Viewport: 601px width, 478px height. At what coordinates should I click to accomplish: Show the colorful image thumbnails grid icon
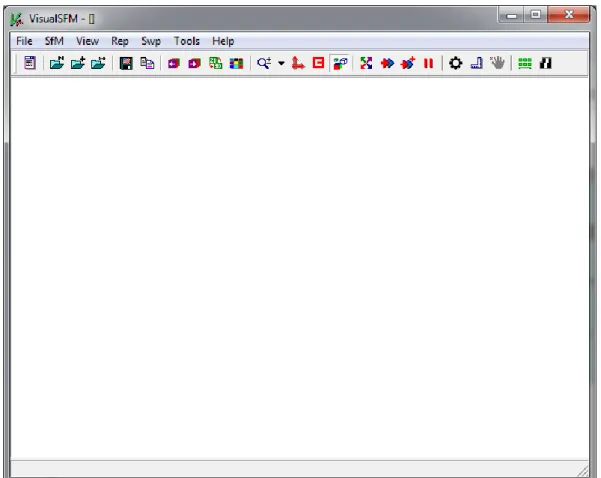(236, 63)
